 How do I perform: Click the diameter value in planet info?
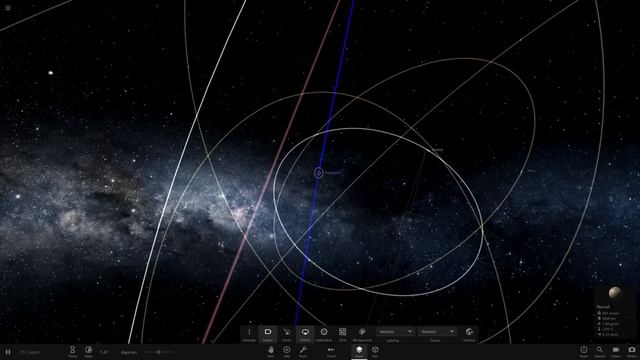point(609,318)
